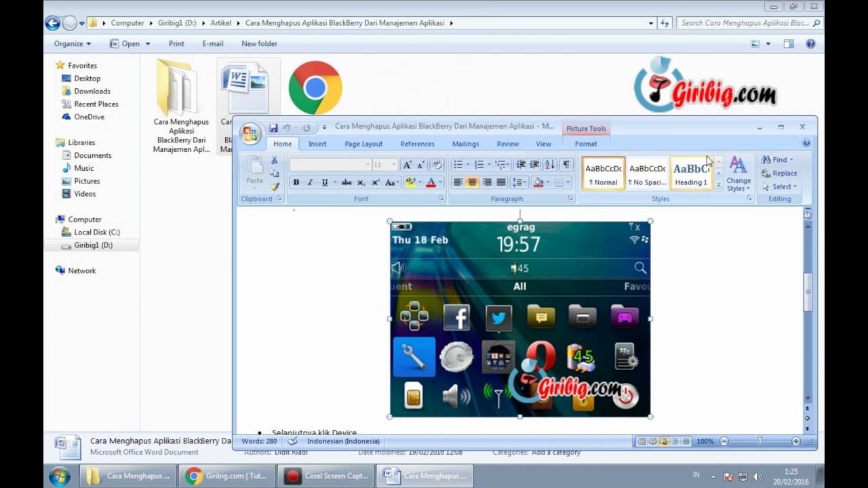Click the Increase Indent icon
This screenshot has width=868, height=488.
[x=534, y=165]
